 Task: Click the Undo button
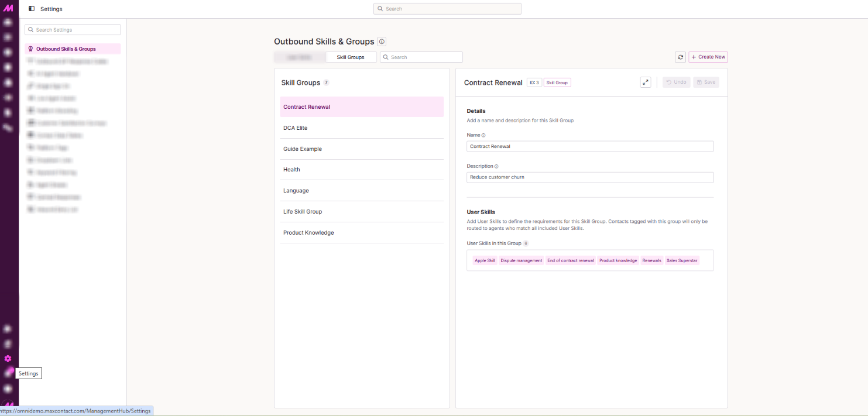(677, 82)
